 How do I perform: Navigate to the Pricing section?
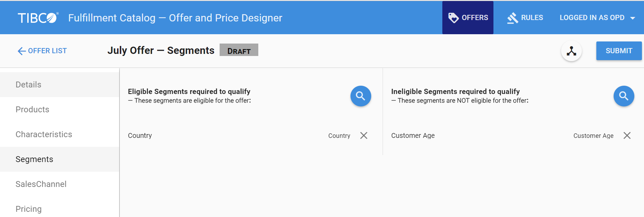[29, 209]
